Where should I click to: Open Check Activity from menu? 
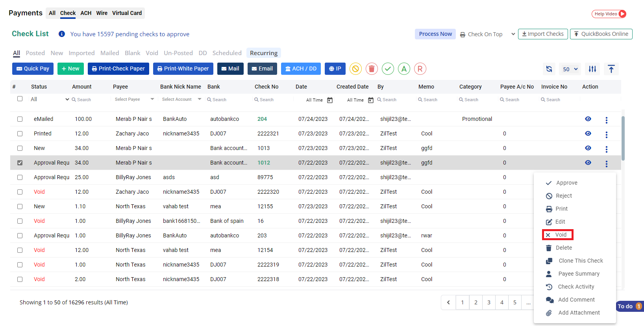coord(570,287)
